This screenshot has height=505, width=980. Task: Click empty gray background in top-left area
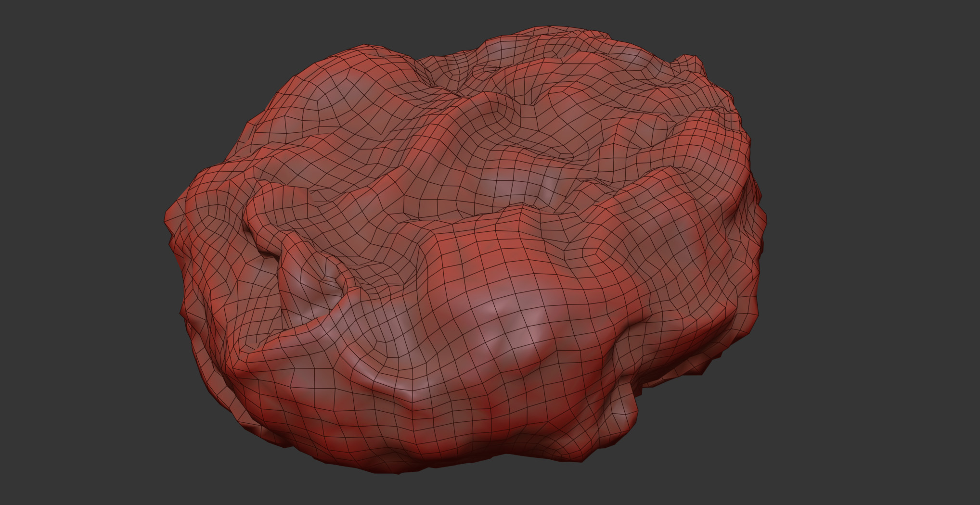pos(96,72)
